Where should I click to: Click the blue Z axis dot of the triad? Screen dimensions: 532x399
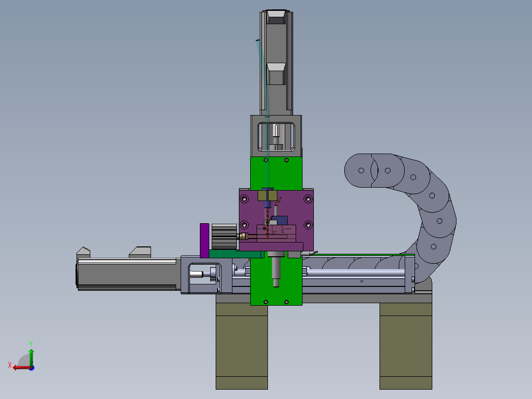point(32,368)
